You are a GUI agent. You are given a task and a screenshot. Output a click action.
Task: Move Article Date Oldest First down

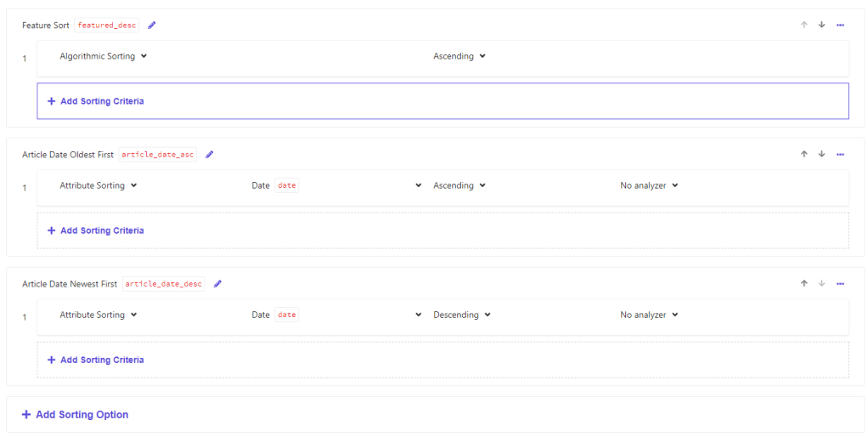pyautogui.click(x=821, y=154)
